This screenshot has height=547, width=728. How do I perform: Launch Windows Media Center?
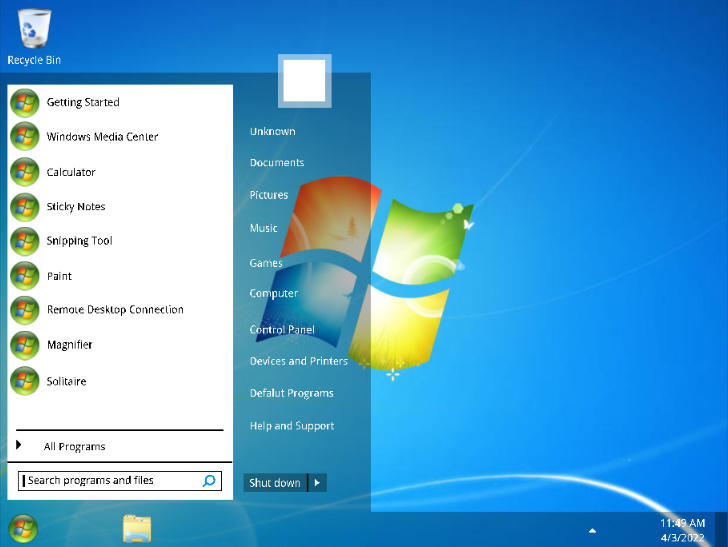(102, 137)
